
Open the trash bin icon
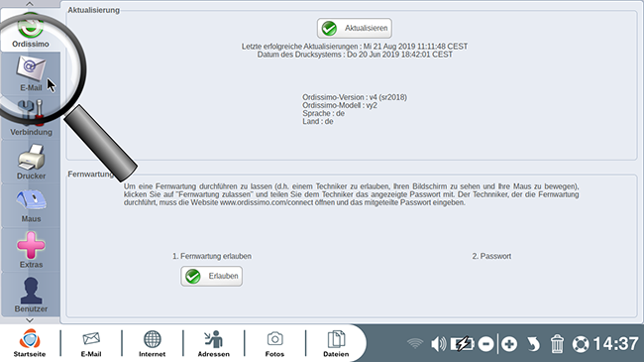tap(557, 343)
